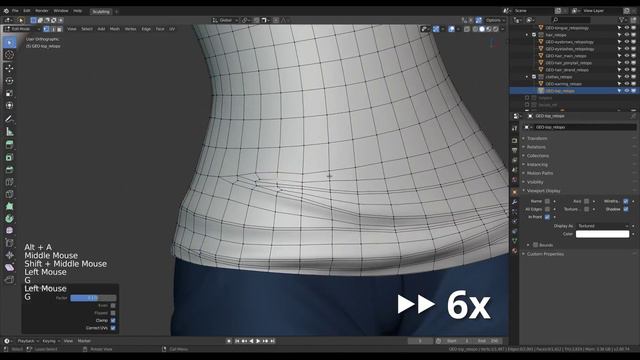Screen dimensions: 640x360
Task: Switch to the Sculpting workspace tab
Action: point(101,11)
